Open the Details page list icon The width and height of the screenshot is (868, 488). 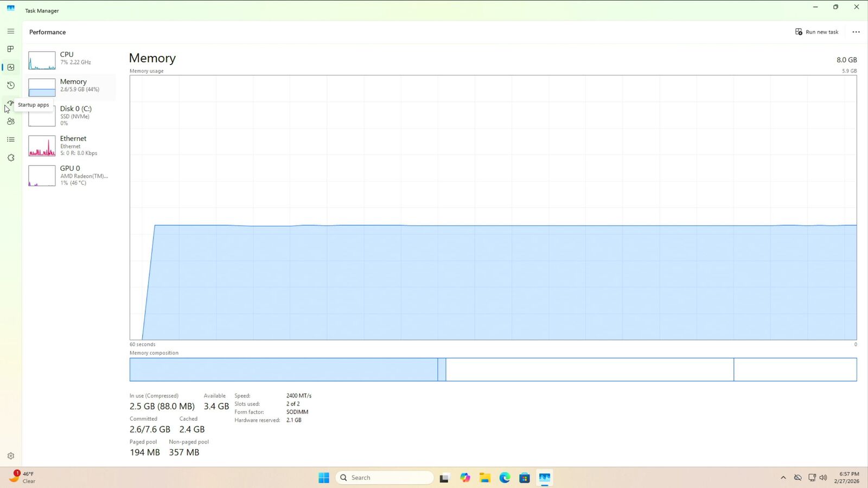10,139
